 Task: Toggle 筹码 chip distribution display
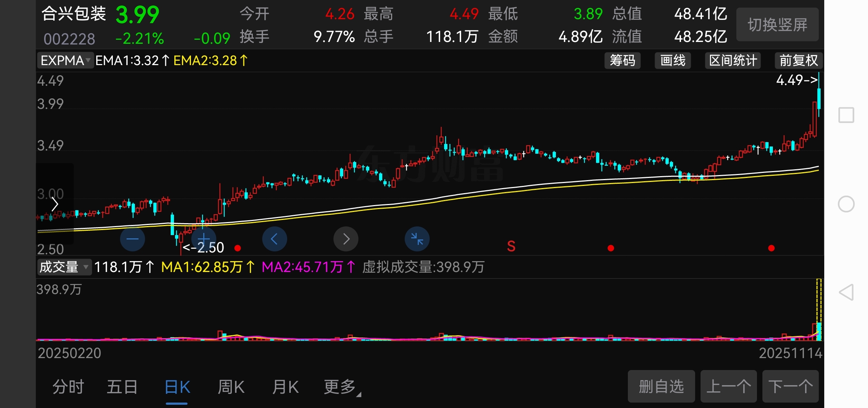[622, 60]
